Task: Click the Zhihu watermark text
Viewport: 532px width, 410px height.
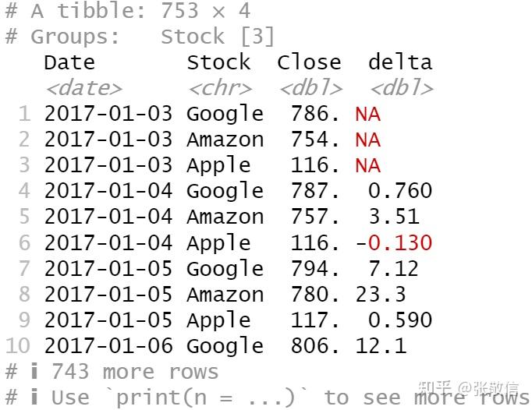Action: coord(469,389)
